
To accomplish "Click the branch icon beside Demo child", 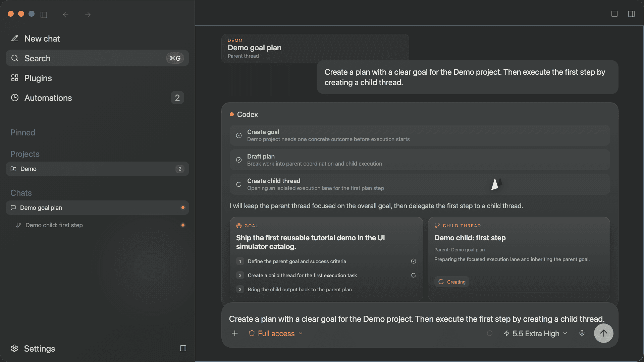I will click(x=19, y=225).
